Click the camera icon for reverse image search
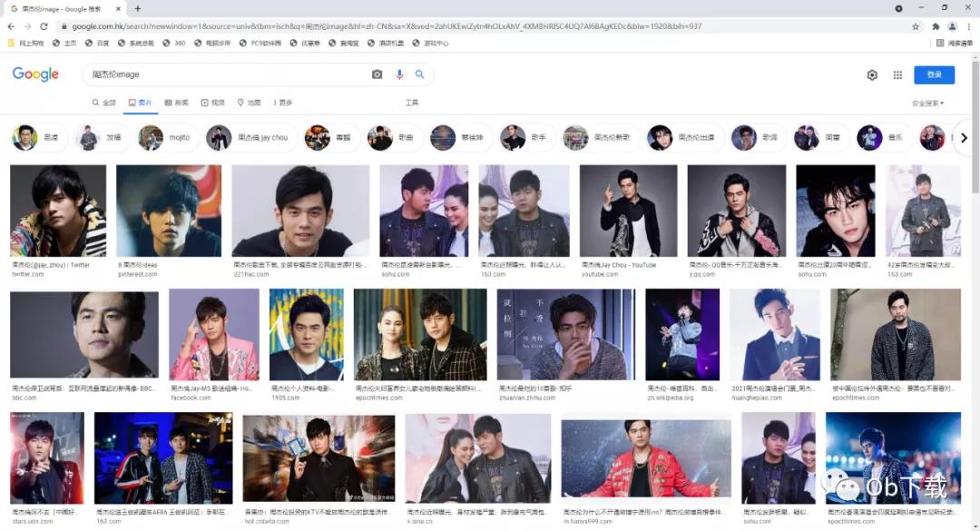Screen dimensions: 980x531 [377, 74]
